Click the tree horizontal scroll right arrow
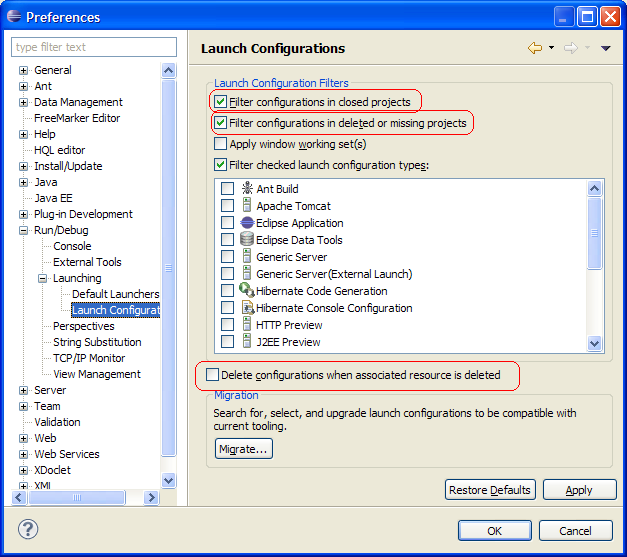 [x=151, y=497]
